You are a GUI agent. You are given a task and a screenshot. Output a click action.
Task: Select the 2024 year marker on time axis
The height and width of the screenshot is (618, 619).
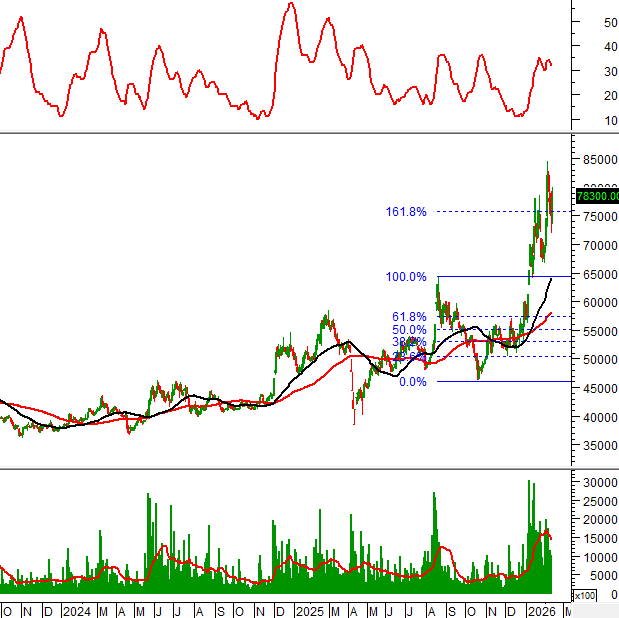tap(74, 611)
